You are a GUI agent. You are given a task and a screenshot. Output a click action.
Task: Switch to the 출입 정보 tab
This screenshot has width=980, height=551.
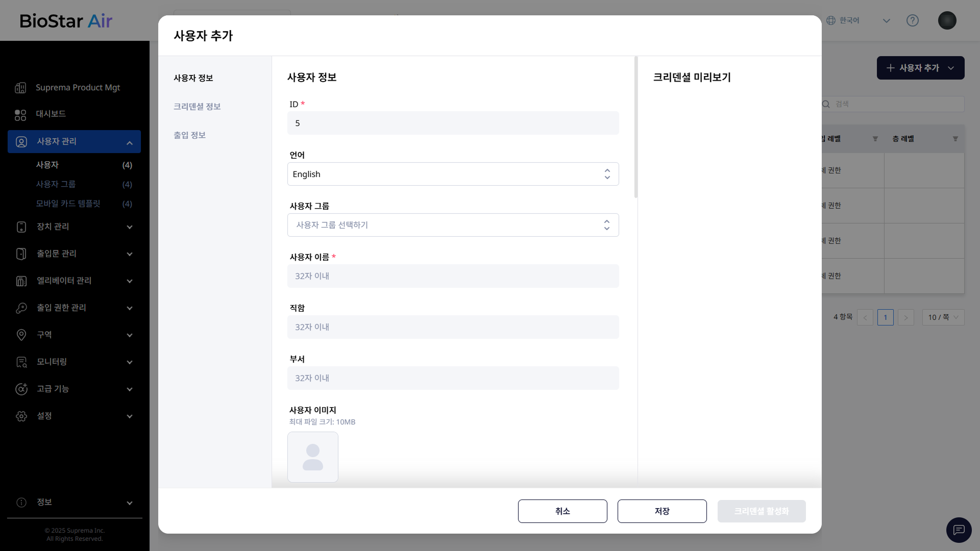(189, 135)
